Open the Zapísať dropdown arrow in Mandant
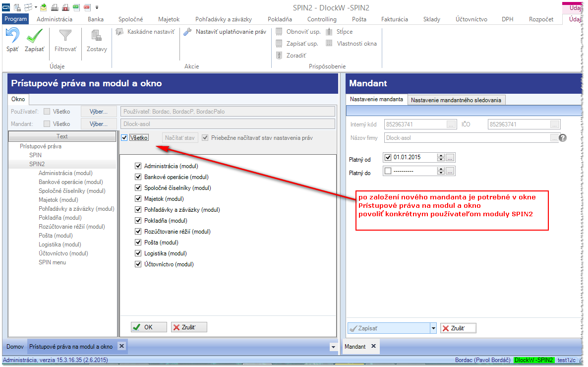The image size is (588, 367). 433,328
